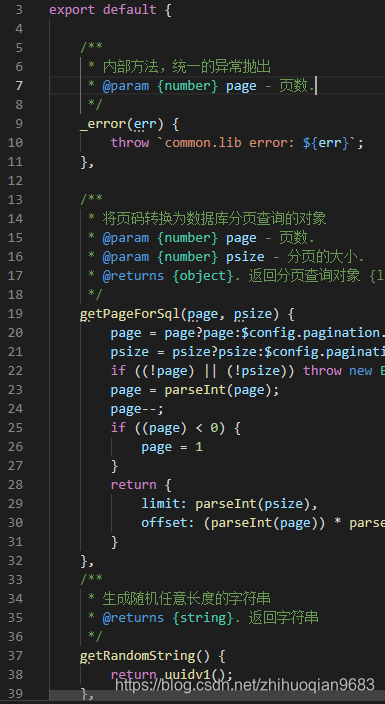Click '$config.pagination.' on line 20
Image resolution: width=385 pixels, height=704 pixels.
pos(313,333)
